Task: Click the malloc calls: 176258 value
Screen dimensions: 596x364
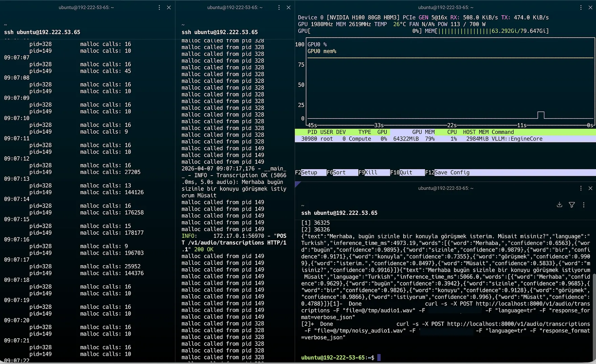Action: coord(134,212)
